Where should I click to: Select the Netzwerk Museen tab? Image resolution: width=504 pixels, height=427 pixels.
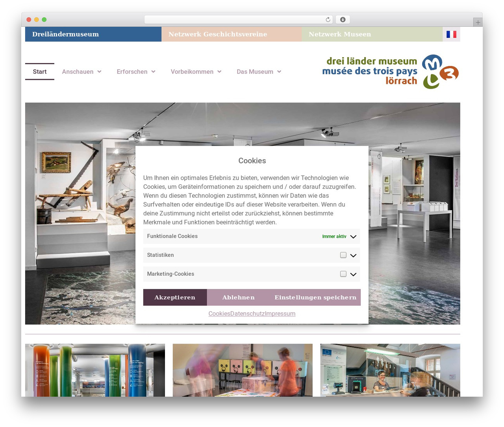coord(372,34)
